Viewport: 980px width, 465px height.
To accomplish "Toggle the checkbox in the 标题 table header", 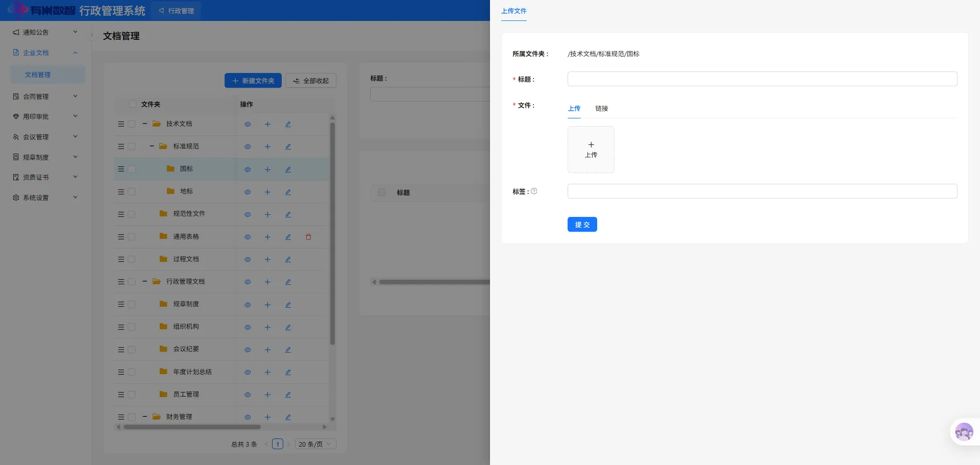I will click(381, 192).
